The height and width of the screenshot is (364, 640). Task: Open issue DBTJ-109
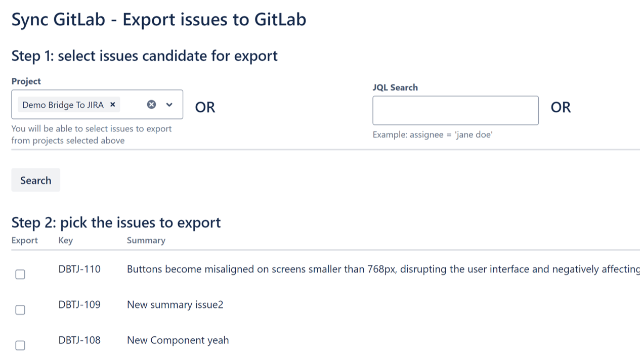click(x=79, y=304)
